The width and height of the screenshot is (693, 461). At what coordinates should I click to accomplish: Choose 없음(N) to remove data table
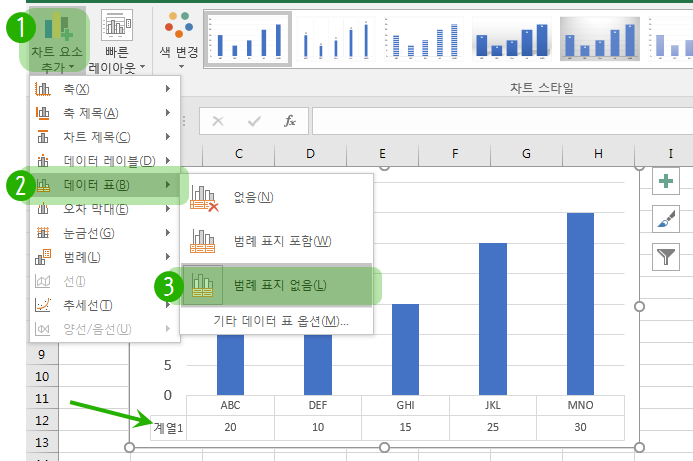click(x=277, y=197)
